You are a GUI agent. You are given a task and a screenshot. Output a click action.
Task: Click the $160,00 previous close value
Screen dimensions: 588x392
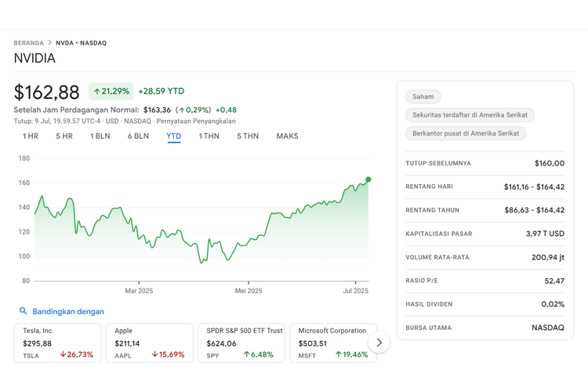tap(550, 163)
